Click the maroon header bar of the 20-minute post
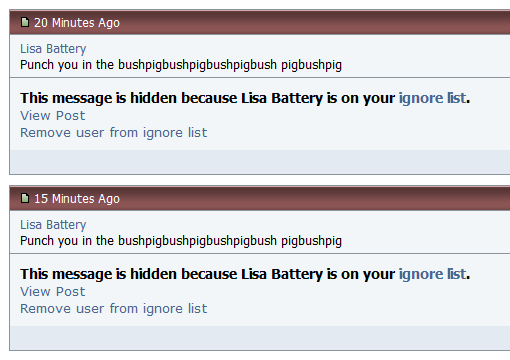Screen dimensions: 510x360 (x=260, y=22)
